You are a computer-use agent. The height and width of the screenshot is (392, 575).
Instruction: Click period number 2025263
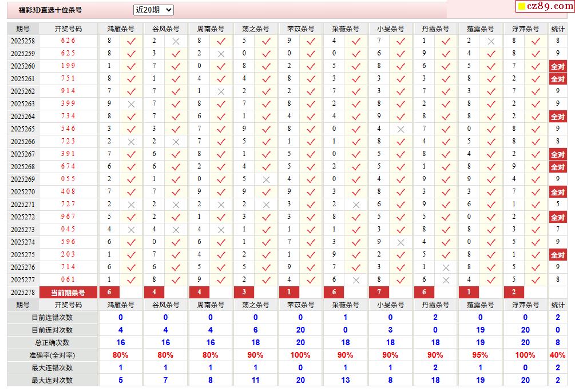pyautogui.click(x=23, y=104)
